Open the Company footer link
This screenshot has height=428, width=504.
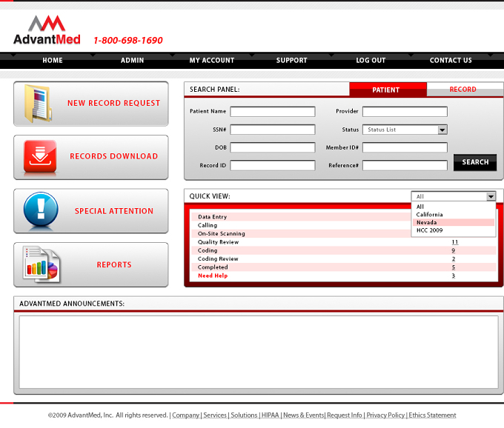tap(185, 415)
